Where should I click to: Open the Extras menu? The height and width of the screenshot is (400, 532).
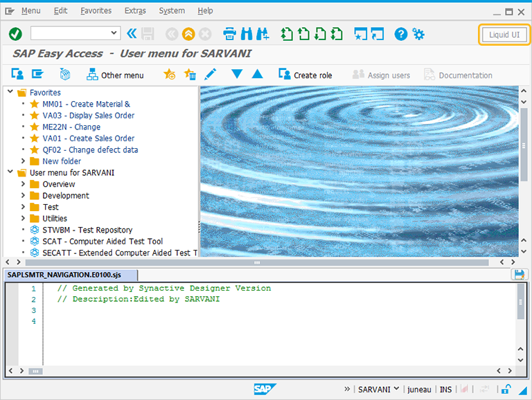tap(135, 11)
